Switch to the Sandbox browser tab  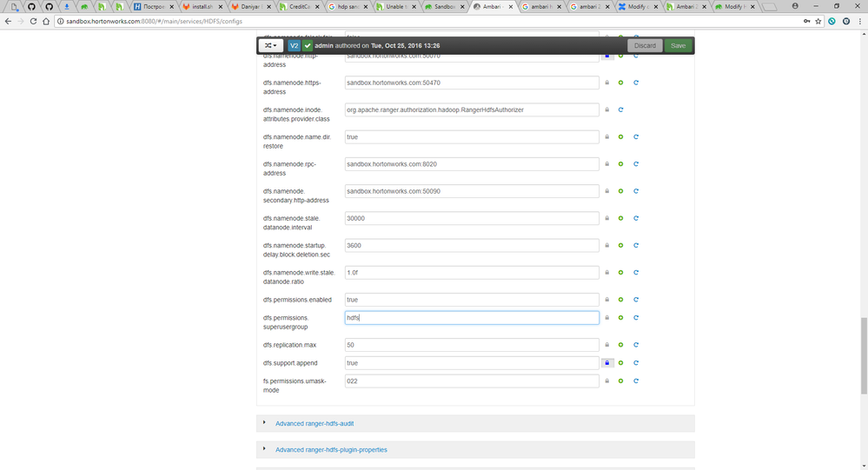[445, 7]
